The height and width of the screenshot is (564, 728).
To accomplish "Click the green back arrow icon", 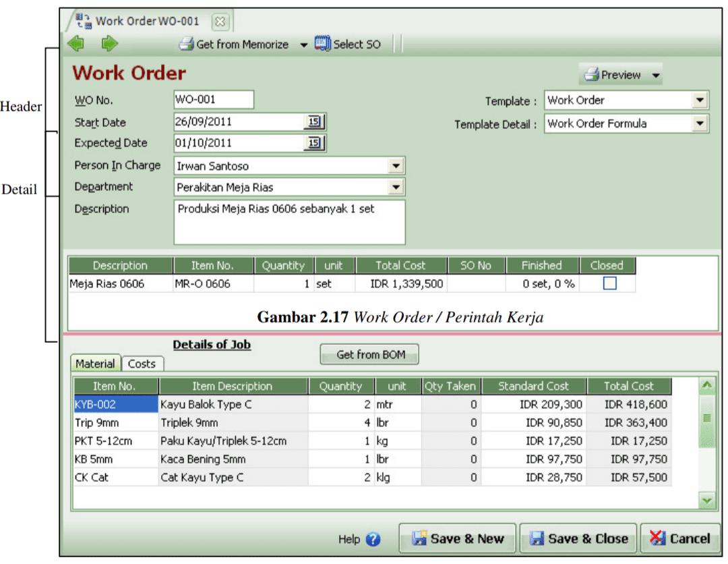I will coord(76,45).
